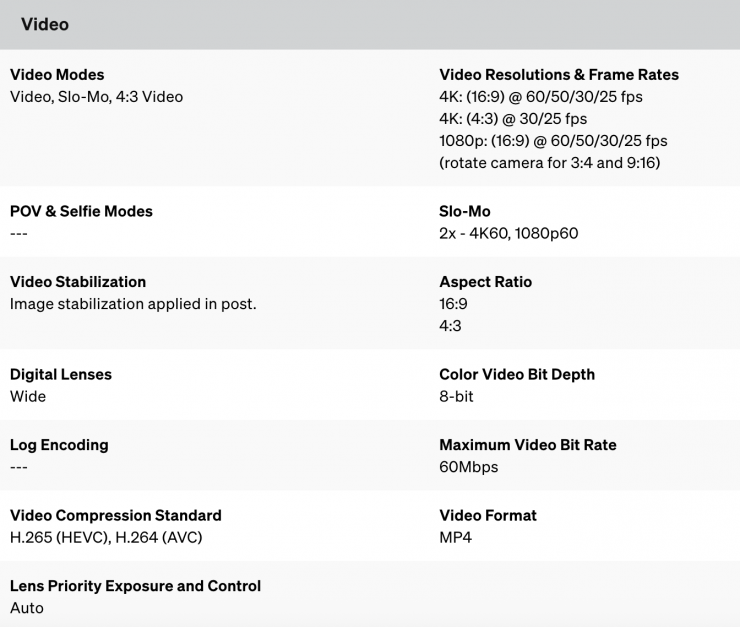This screenshot has height=627, width=740.
Task: Click the Aspect Ratio heading
Action: pyautogui.click(x=485, y=282)
